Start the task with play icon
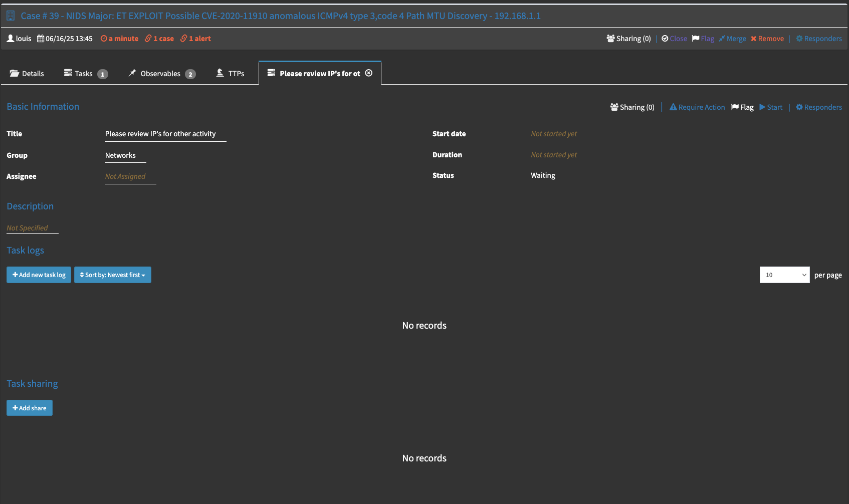 (771, 107)
